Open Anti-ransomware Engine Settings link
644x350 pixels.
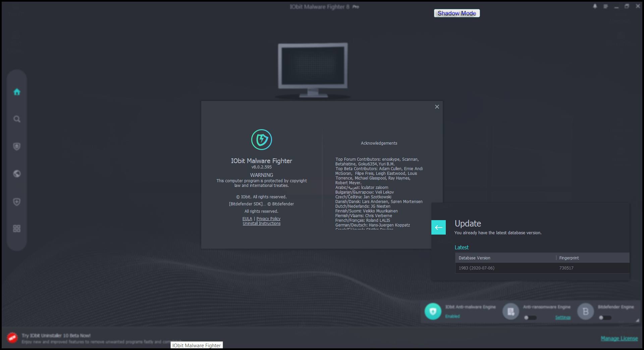(x=563, y=317)
